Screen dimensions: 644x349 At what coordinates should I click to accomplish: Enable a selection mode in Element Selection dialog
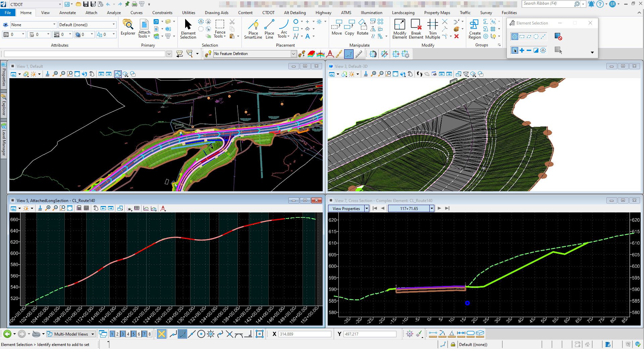(515, 36)
